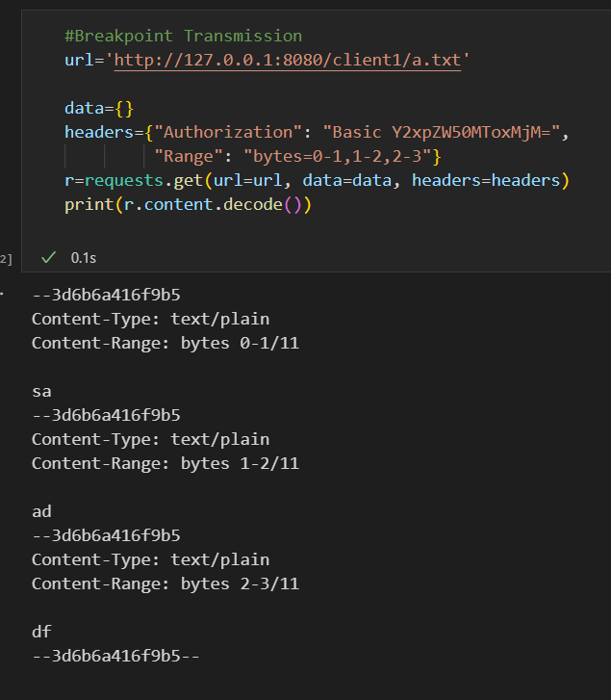611x700 pixels.
Task: Click the 'r=requests.get(...)' code line
Action: (x=318, y=180)
